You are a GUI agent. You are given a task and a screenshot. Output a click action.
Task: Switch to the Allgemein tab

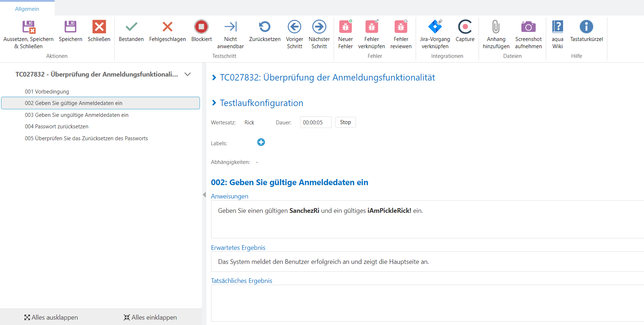click(x=27, y=9)
